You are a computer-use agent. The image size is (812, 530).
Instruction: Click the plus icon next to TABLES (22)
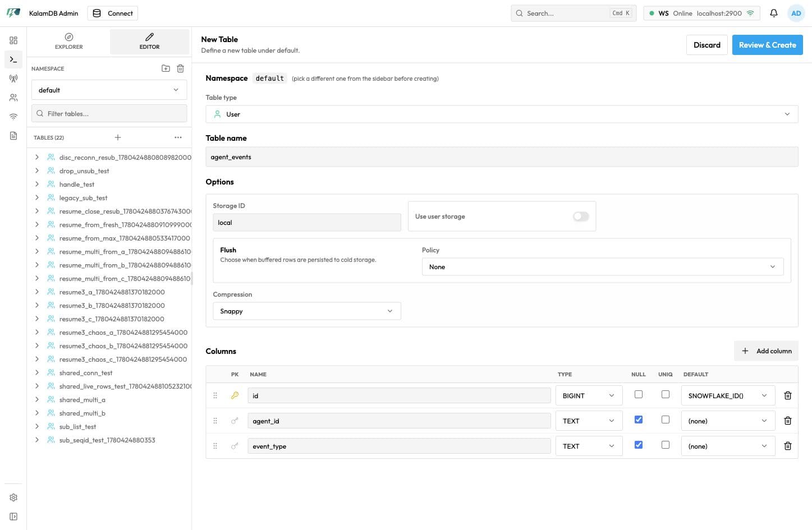pos(118,137)
